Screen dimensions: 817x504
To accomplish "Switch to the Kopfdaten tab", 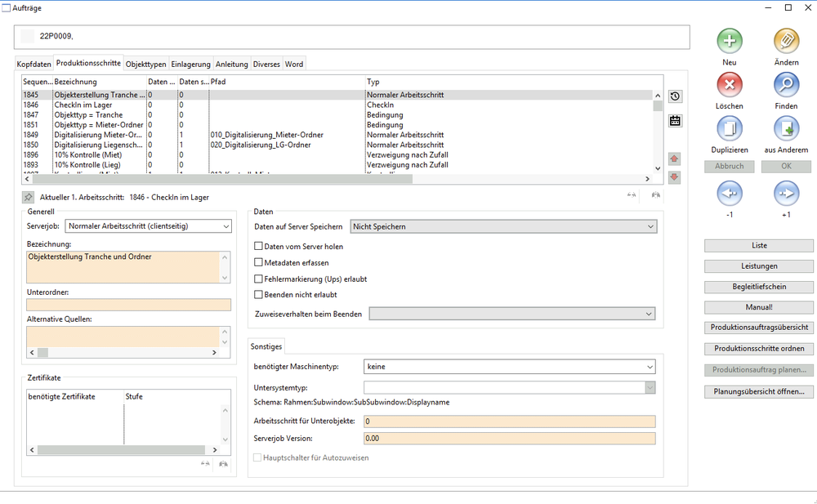I will [x=33, y=64].
